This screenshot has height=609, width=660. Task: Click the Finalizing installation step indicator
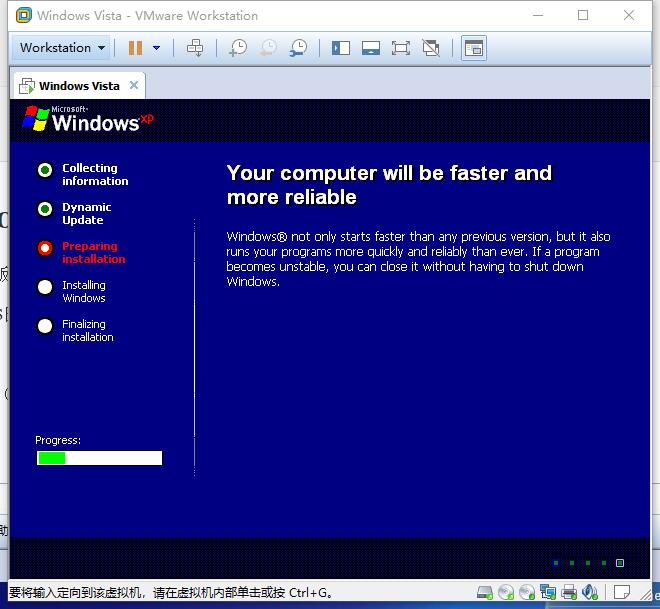45,326
